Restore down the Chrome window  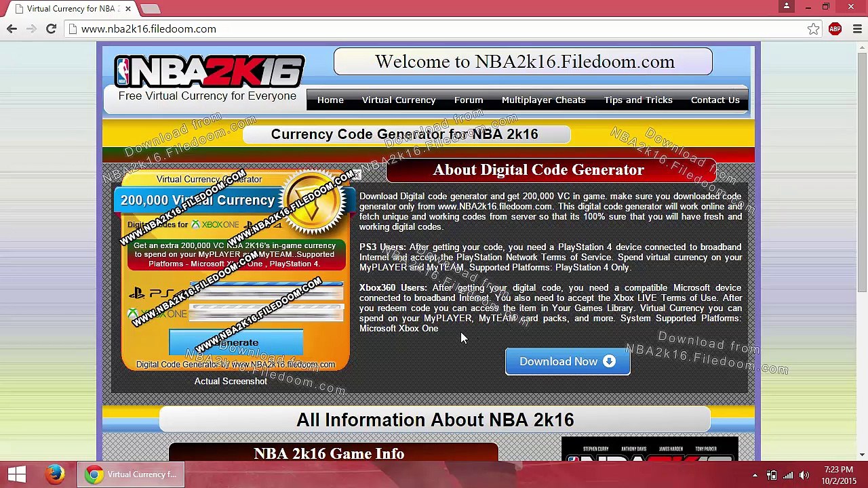click(826, 7)
